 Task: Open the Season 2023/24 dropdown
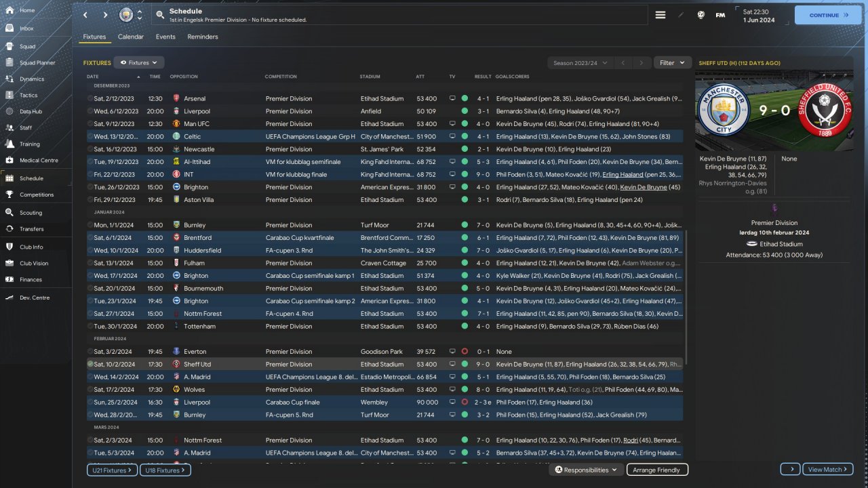tap(580, 63)
